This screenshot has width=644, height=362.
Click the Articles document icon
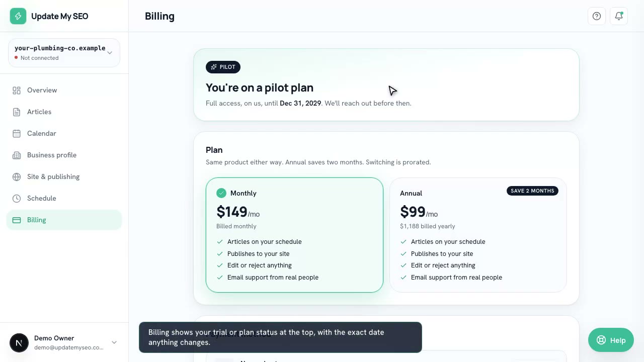(17, 112)
